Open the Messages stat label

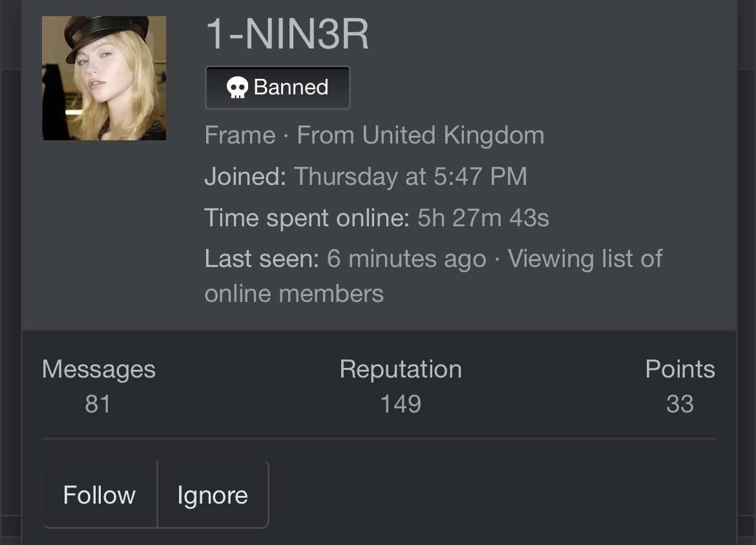point(98,369)
